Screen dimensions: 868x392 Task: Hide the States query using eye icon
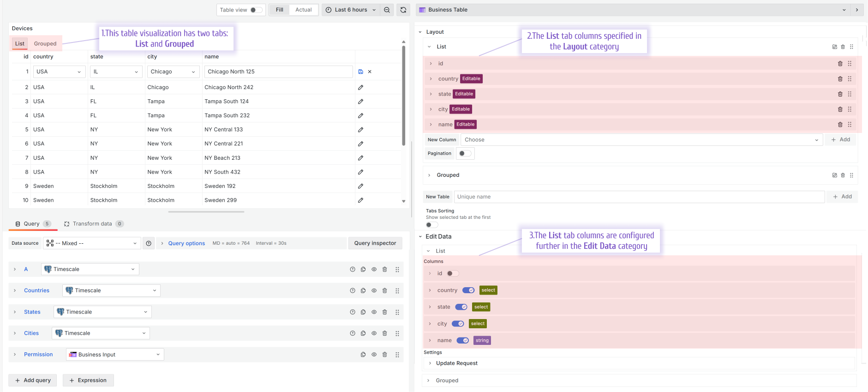(x=374, y=312)
